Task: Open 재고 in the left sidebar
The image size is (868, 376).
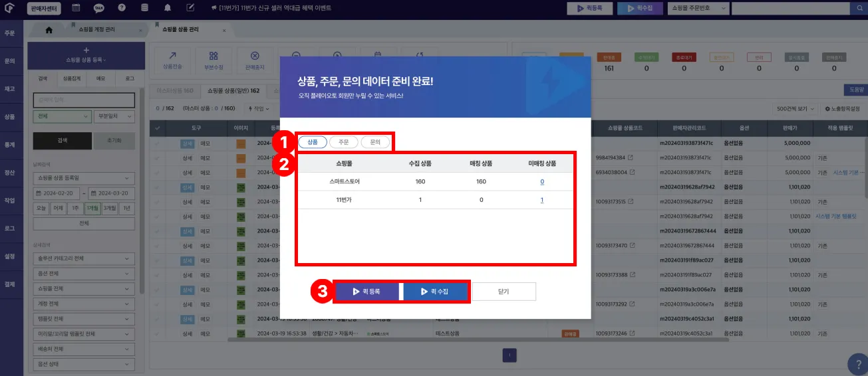Action: 9,88
